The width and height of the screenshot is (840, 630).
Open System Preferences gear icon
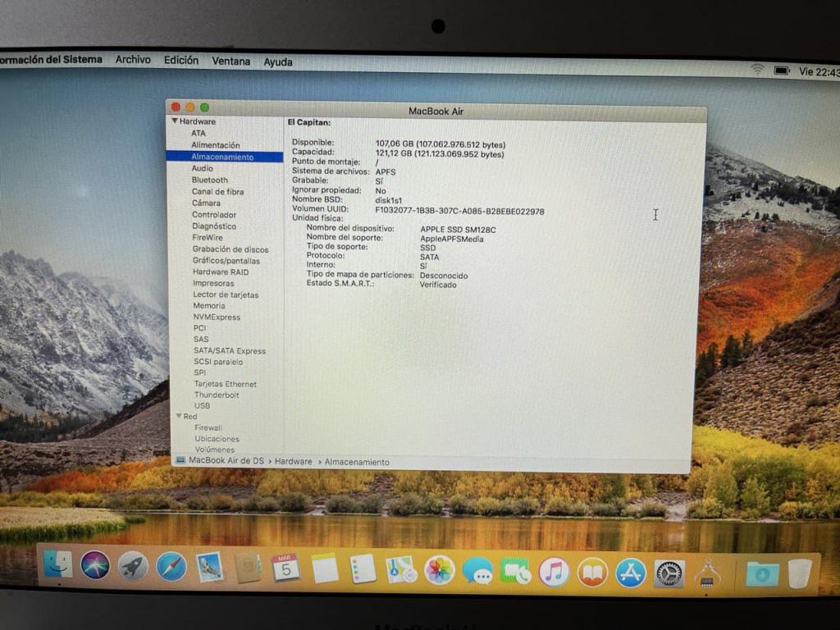pyautogui.click(x=669, y=573)
